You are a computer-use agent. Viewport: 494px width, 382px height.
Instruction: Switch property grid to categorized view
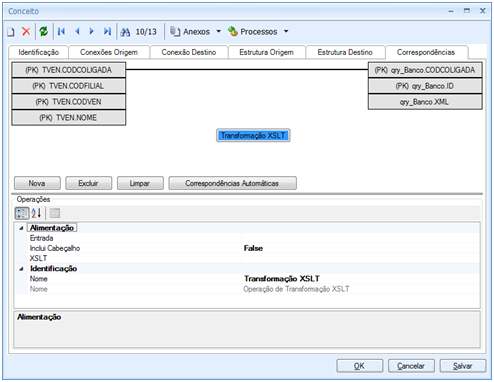tap(22, 213)
